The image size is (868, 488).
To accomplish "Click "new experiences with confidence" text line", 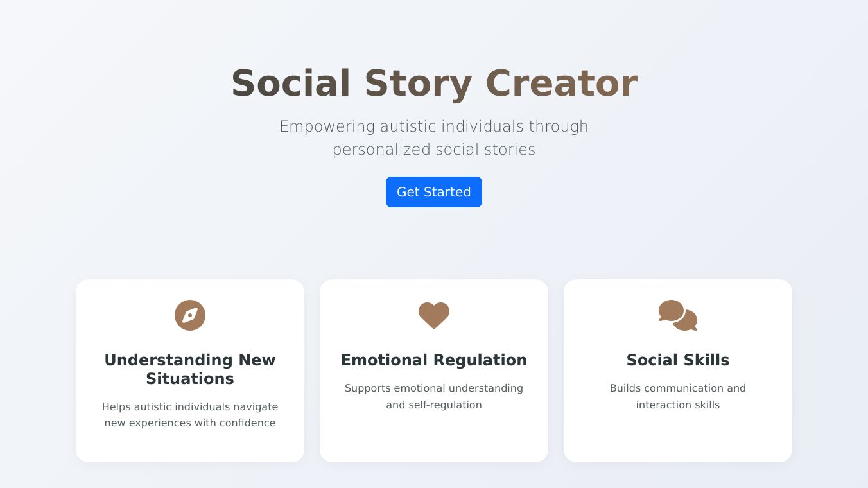I will 190,423.
